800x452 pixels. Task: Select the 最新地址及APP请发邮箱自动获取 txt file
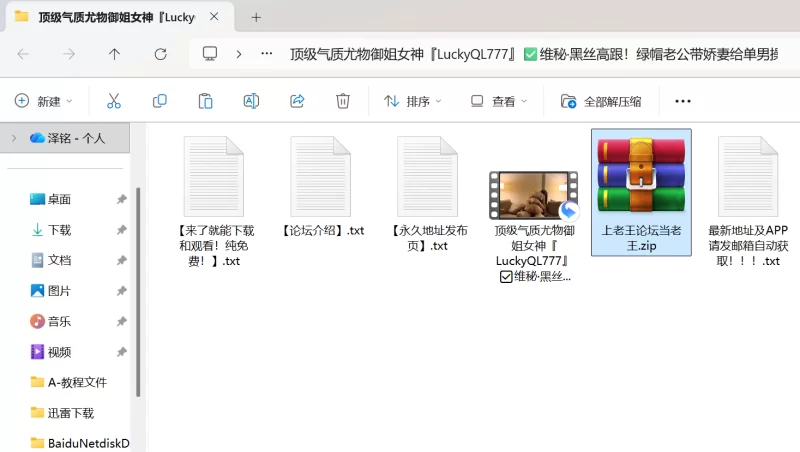(x=748, y=202)
